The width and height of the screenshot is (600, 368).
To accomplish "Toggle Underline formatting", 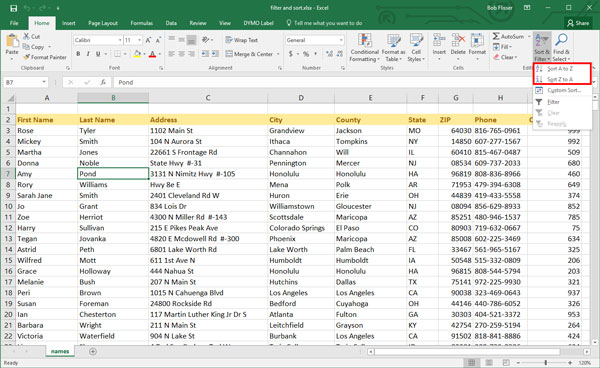I will pos(98,54).
